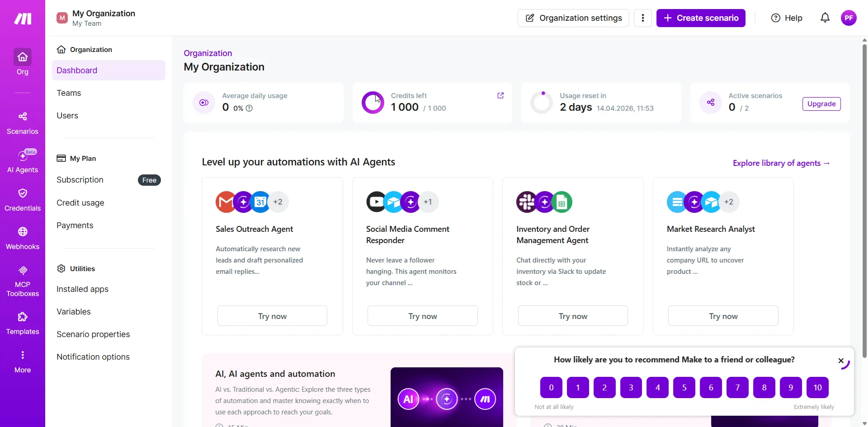868x427 pixels.
Task: Click the Organization breadcrumb link
Action: (x=208, y=53)
